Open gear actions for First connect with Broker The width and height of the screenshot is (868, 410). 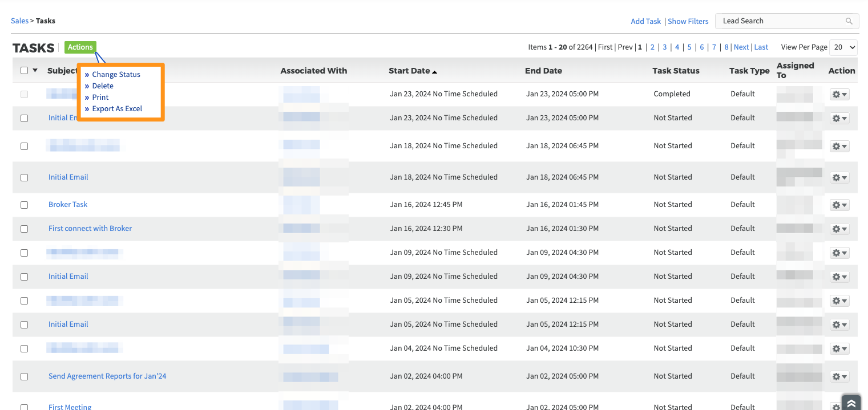(837, 229)
